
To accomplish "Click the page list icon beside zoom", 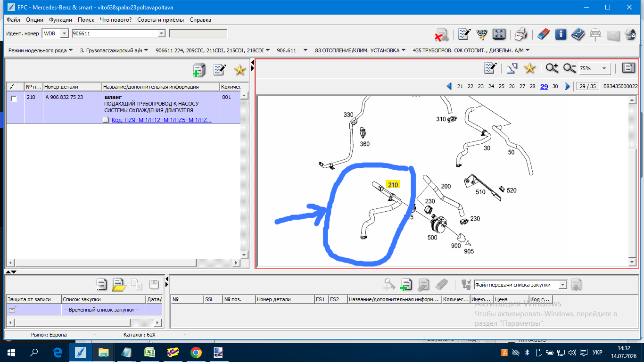I will tap(628, 68).
